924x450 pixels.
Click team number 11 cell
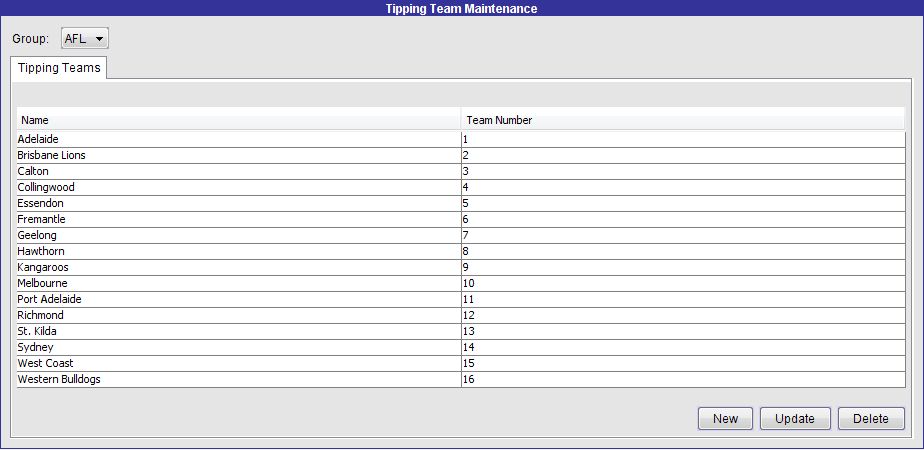683,299
